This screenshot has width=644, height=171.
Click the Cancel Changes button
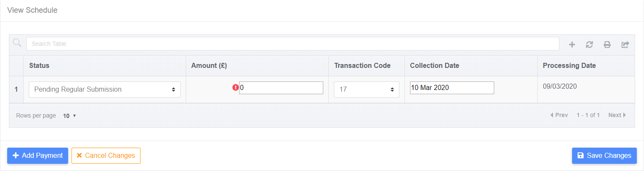(106, 156)
